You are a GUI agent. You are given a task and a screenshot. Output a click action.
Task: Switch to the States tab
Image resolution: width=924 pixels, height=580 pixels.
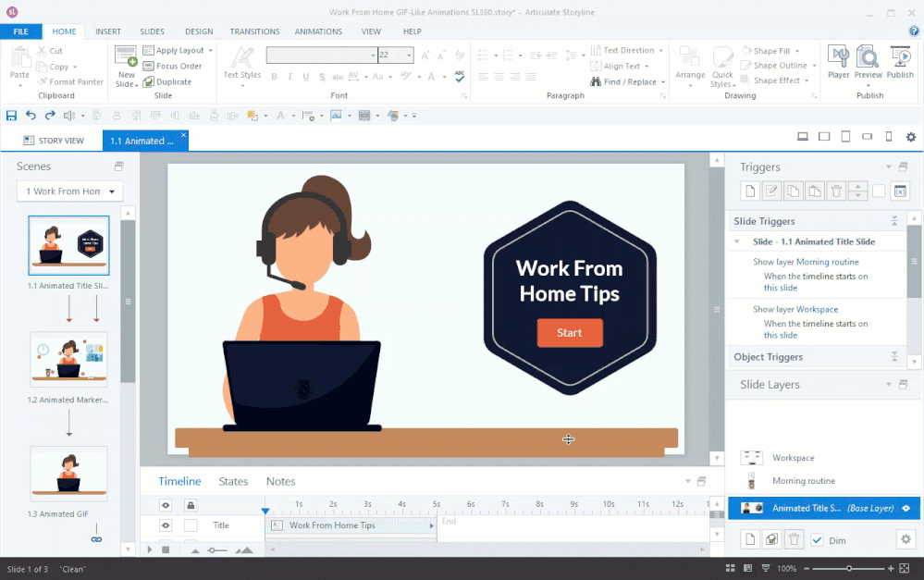click(x=233, y=481)
